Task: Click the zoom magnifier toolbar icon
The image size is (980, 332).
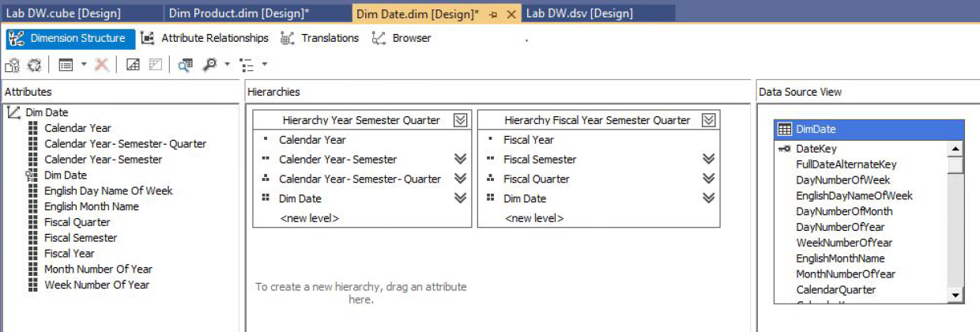Action: pyautogui.click(x=209, y=65)
